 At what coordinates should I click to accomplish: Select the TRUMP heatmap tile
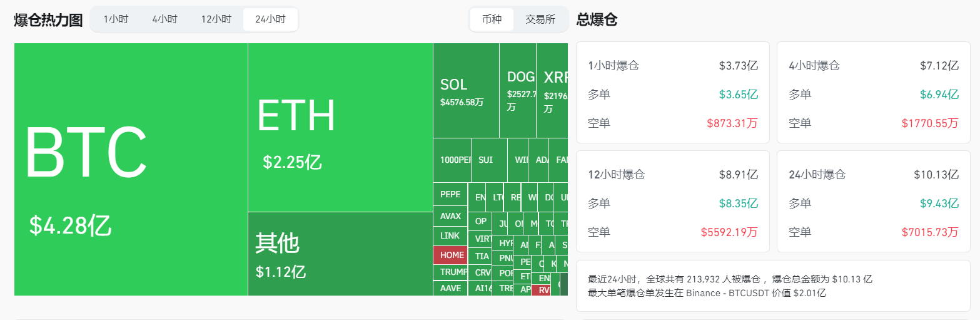point(450,272)
